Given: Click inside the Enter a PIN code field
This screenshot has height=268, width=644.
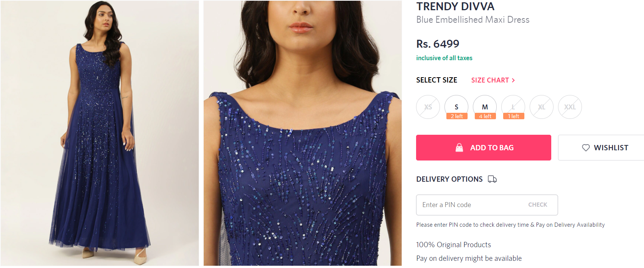Looking at the screenshot, I should click(466, 204).
